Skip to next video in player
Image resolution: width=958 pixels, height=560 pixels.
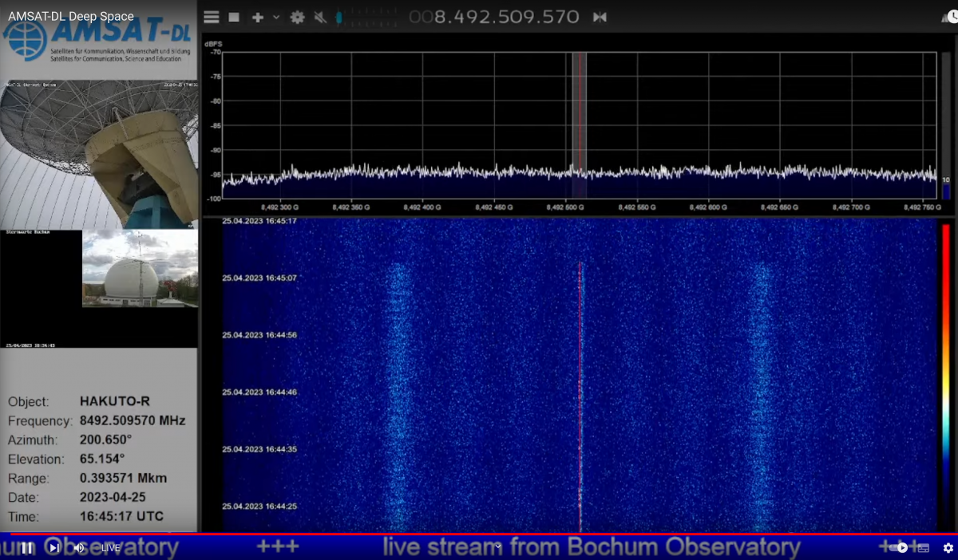(x=53, y=548)
